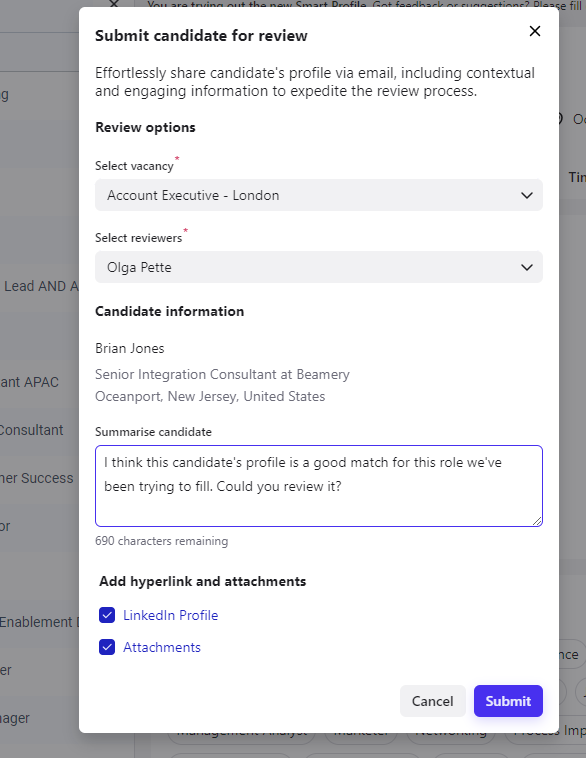Click the 690 characters remaining counter
This screenshot has width=586, height=758.
(x=161, y=541)
